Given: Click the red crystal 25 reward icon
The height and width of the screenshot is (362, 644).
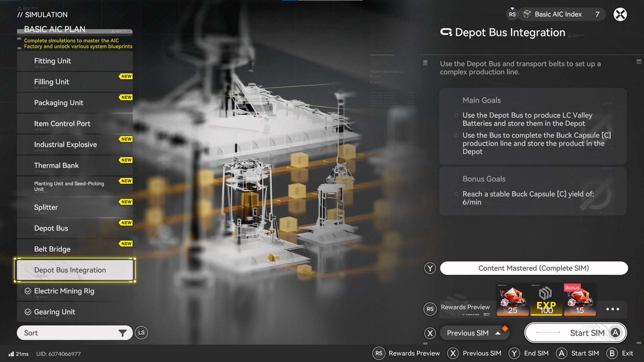Looking at the screenshot, I should click(513, 299).
